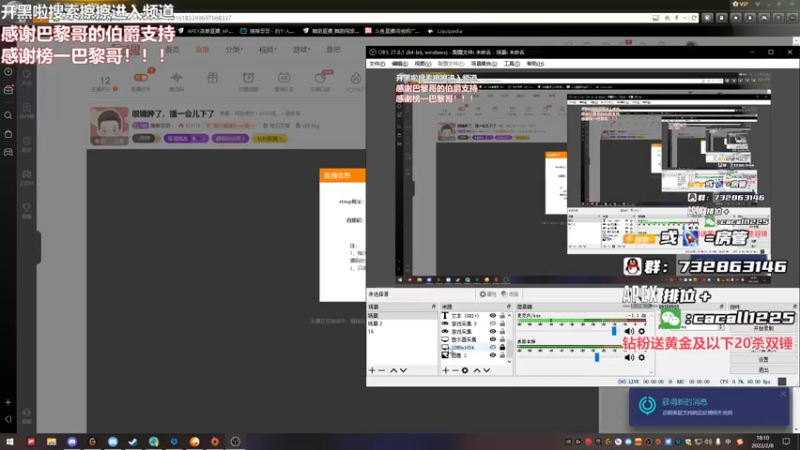
Task: Mute the microphone channel speaker icon
Action: coord(629,331)
